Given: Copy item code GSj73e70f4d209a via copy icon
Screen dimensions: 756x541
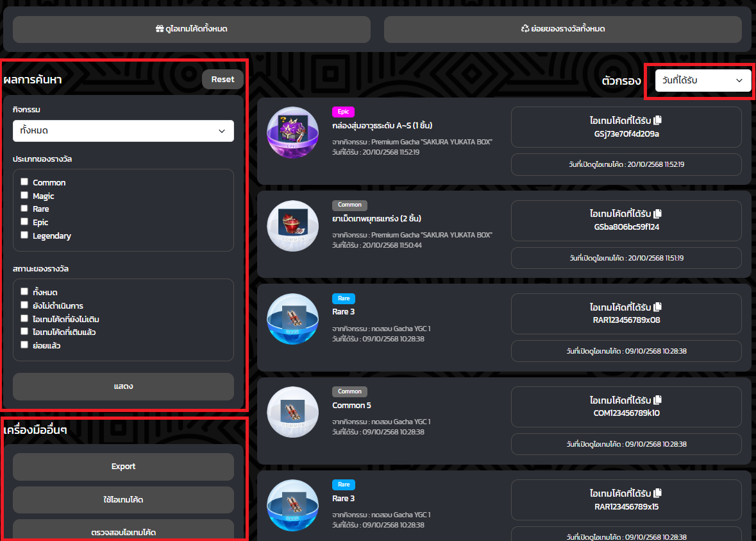Looking at the screenshot, I should [x=657, y=120].
